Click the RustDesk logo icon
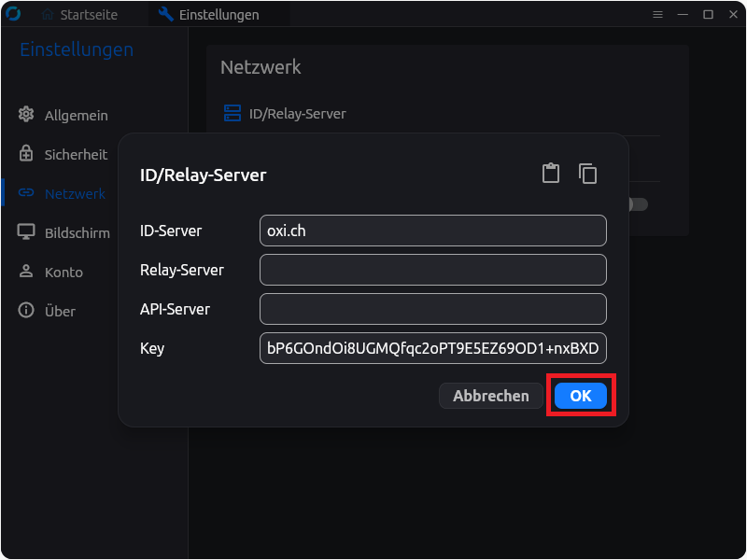This screenshot has height=560, width=747. point(14,14)
